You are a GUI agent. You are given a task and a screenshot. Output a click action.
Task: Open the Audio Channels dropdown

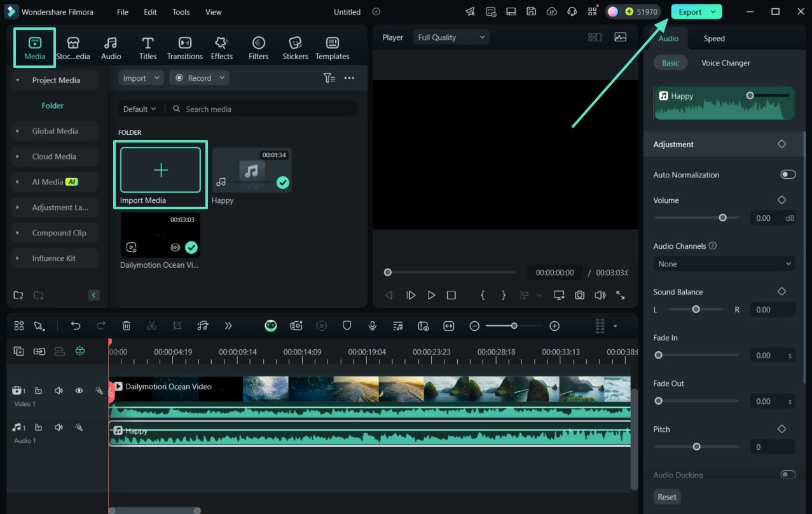pyautogui.click(x=724, y=264)
